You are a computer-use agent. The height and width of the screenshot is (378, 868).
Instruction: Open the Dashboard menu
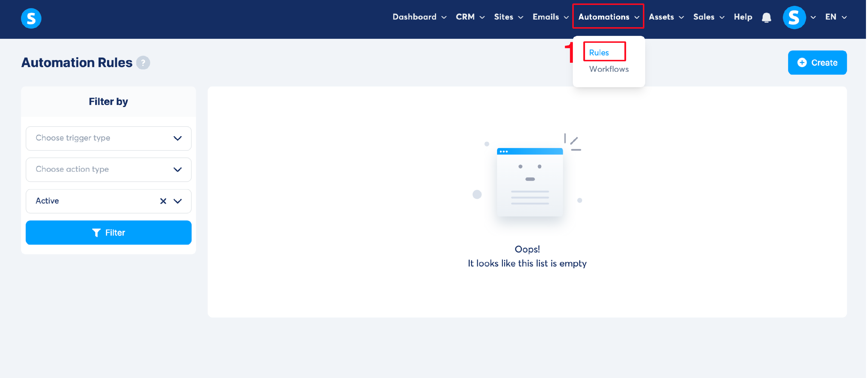click(420, 17)
